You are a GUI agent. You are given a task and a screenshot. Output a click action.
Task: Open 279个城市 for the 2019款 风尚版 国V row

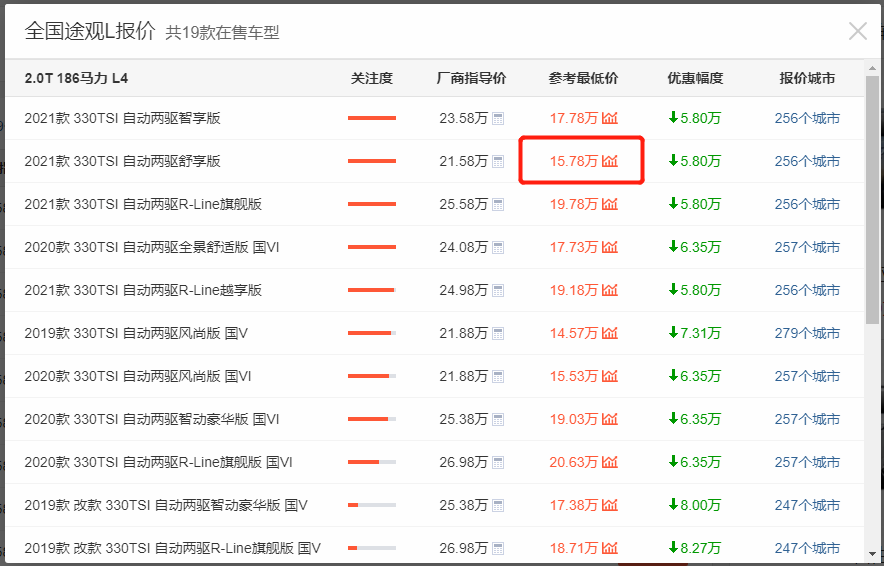[x=807, y=333]
